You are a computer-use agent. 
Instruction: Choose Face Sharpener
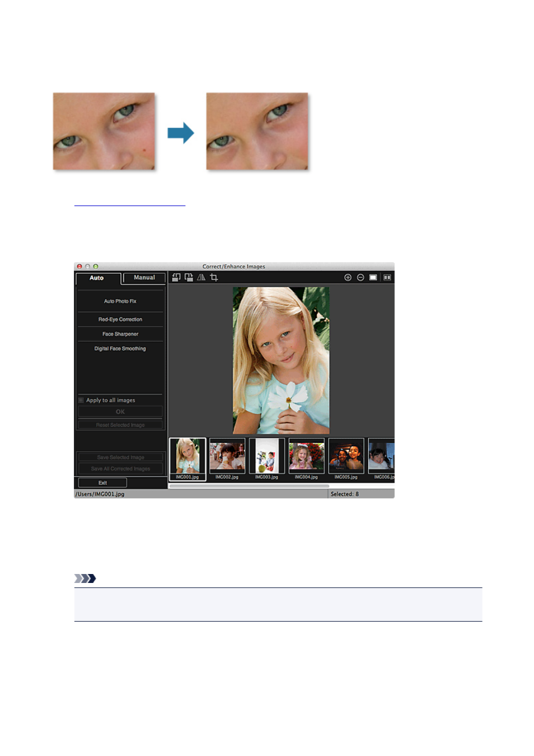120,334
